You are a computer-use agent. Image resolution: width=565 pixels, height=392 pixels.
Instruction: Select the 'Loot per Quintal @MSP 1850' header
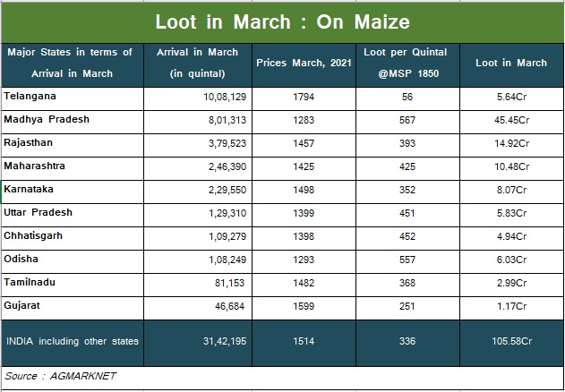406,63
